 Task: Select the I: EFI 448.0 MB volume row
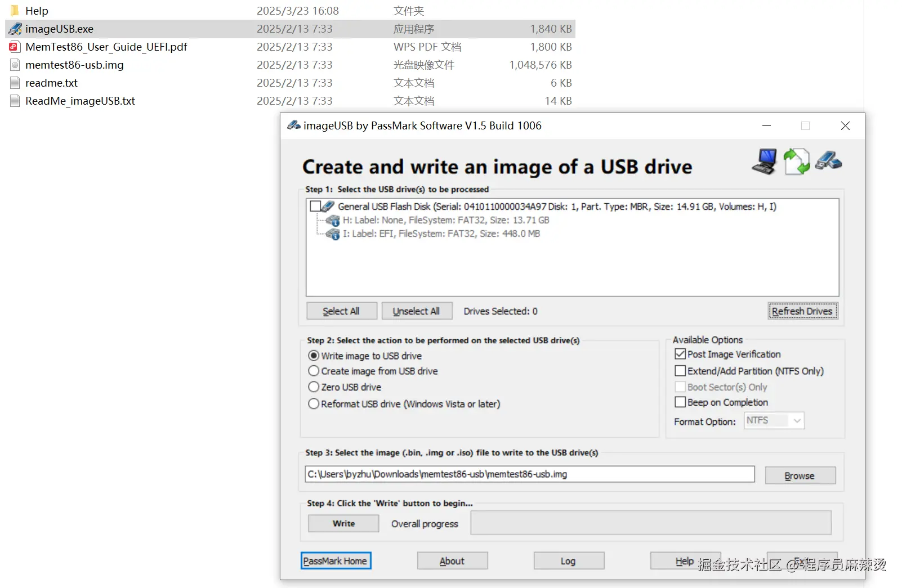coord(441,234)
